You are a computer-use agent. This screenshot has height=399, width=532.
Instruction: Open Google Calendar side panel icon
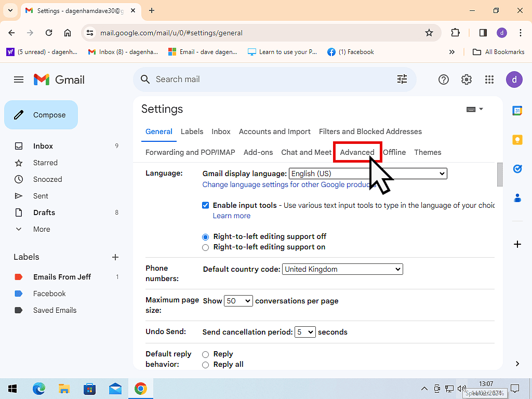coord(517,111)
